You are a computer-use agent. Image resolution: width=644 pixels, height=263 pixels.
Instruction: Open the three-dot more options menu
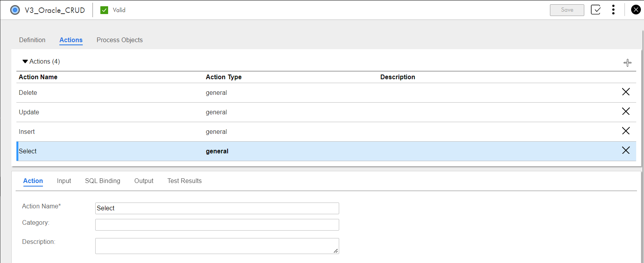(x=614, y=10)
